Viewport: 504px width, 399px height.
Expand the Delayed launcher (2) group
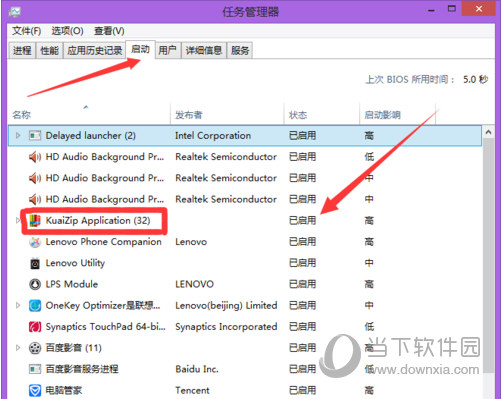point(18,135)
